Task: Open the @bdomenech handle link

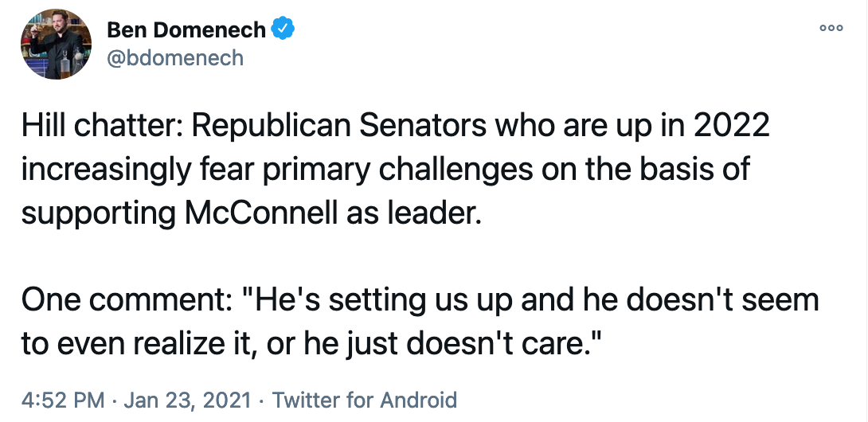Action: click(175, 57)
